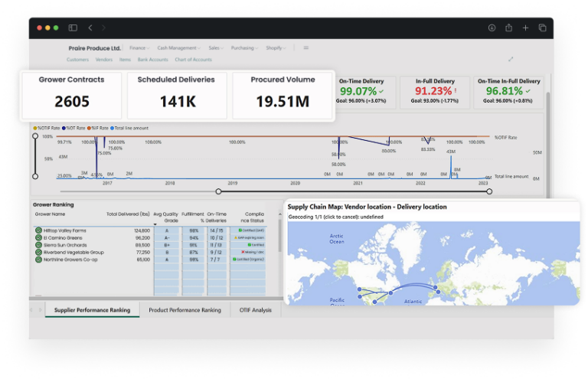This screenshot has width=588, height=379.
Task: Toggle %OTIF Rate legend item
Action: pos(47,128)
